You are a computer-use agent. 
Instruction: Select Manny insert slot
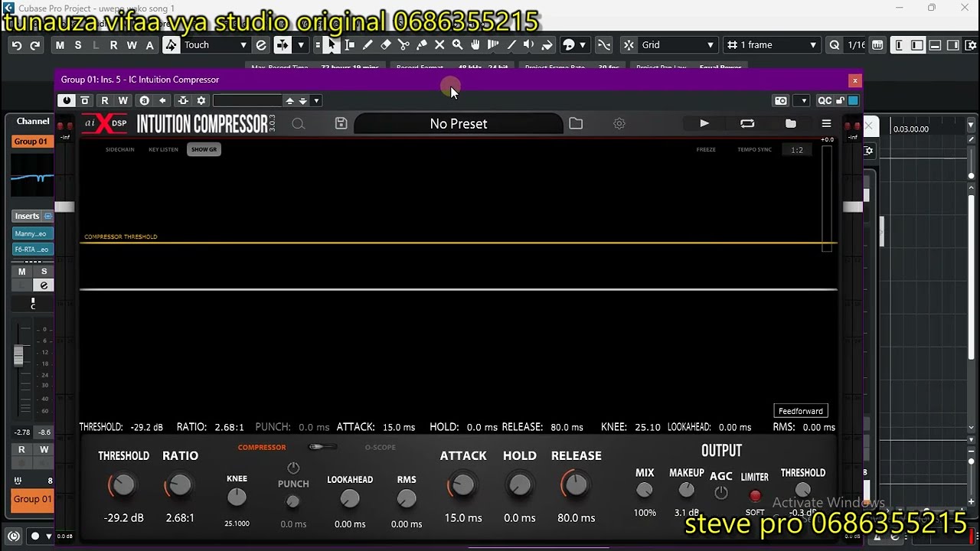click(x=32, y=233)
